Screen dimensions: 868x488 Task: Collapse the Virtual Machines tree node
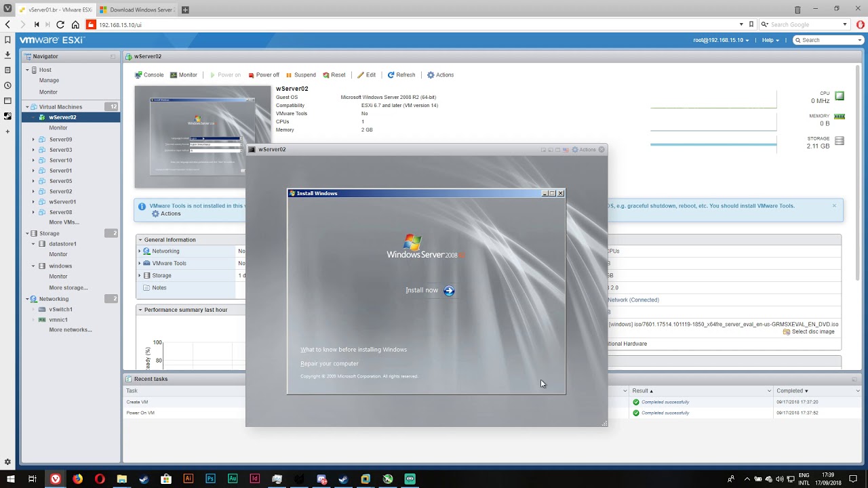[x=28, y=107]
